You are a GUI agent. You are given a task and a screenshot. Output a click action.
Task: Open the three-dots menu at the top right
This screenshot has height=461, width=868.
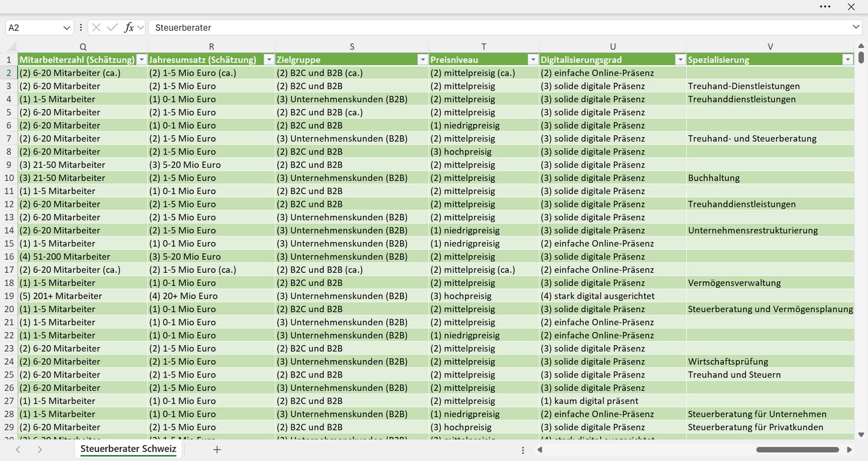(825, 7)
